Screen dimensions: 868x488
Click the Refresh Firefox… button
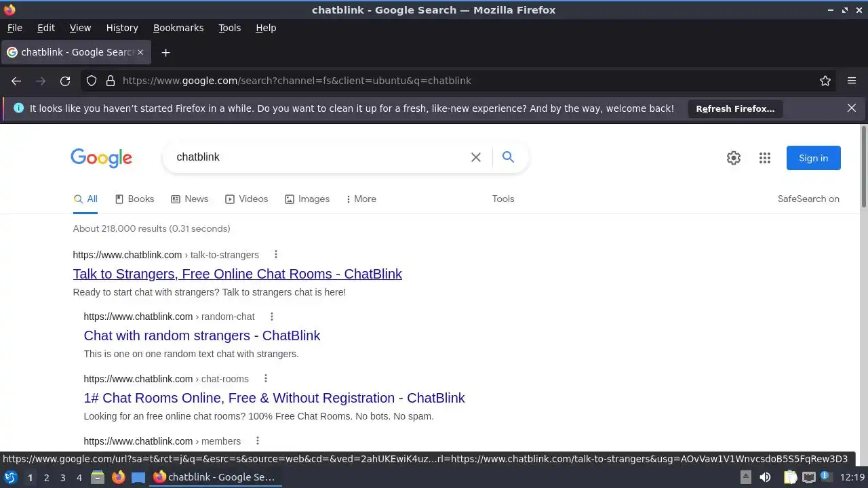tap(735, 108)
